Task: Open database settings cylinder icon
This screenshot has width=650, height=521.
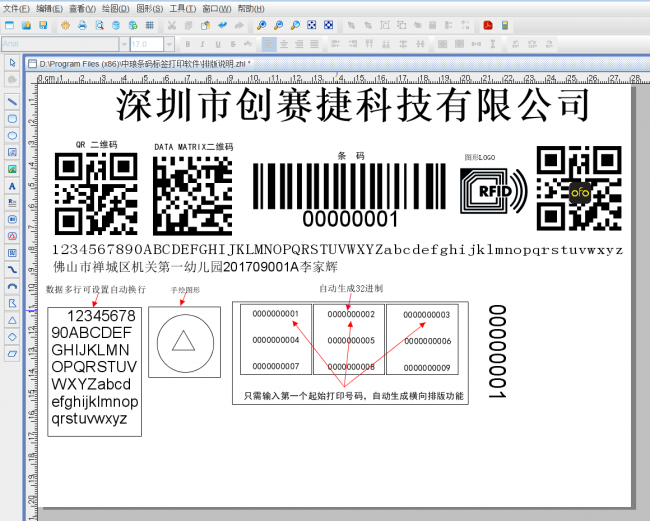Action: [116, 26]
